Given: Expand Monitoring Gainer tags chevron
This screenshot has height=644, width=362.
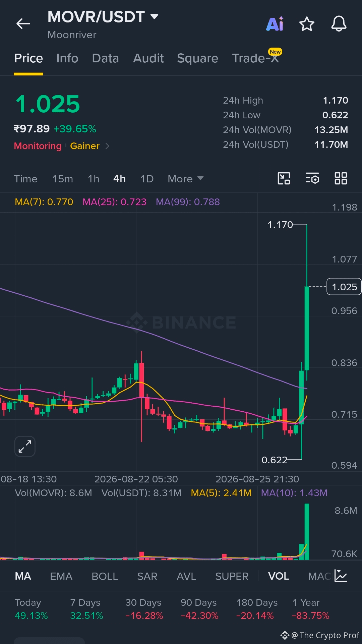Looking at the screenshot, I should click(x=107, y=146).
